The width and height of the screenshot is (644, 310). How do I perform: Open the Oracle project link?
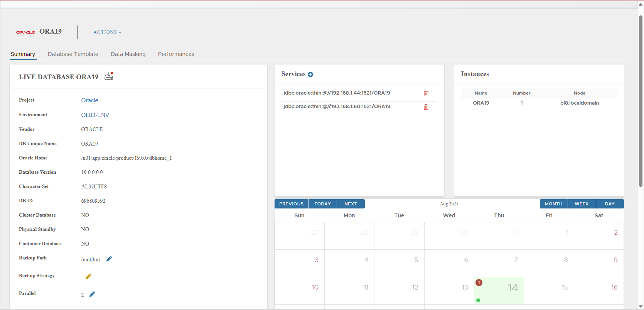click(89, 100)
